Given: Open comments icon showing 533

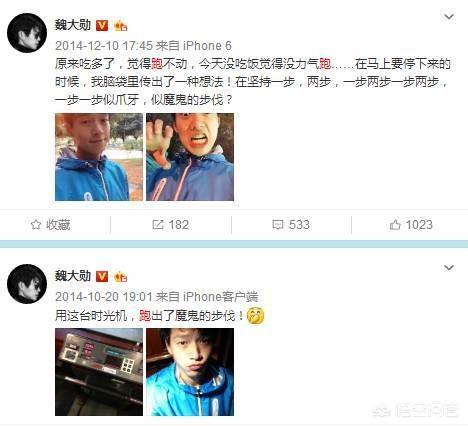Looking at the screenshot, I should coord(277,225).
